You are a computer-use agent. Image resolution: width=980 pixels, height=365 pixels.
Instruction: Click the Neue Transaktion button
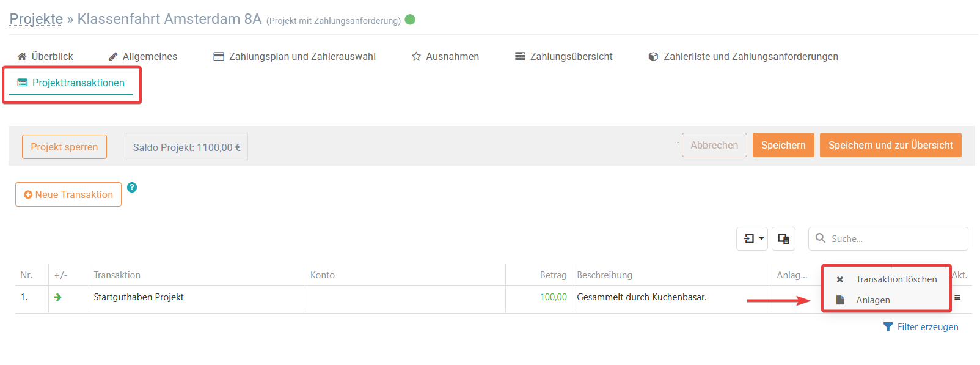click(68, 194)
